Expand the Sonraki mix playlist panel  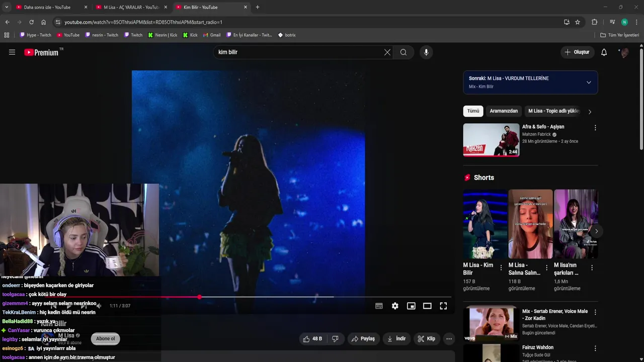(589, 82)
